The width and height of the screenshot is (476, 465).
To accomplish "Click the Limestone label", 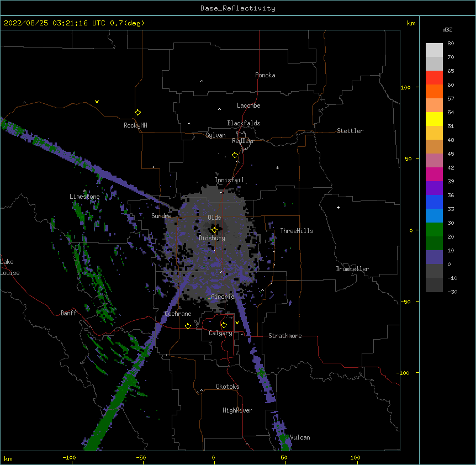I will (84, 197).
